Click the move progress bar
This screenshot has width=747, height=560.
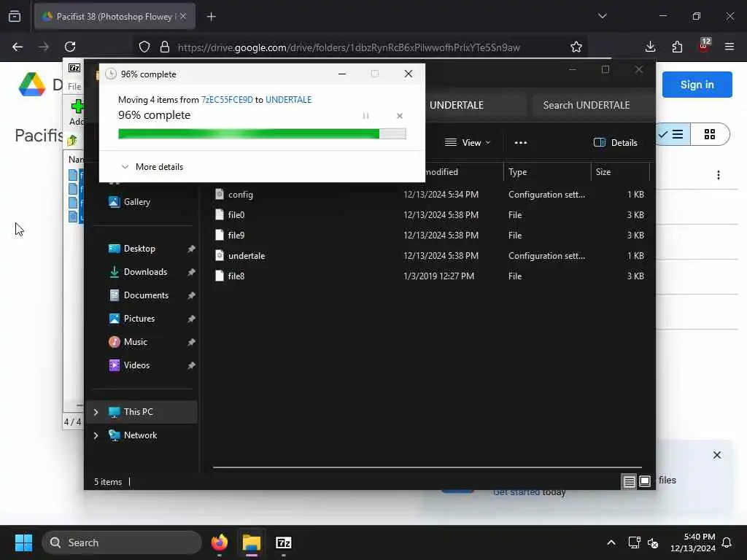[x=262, y=134]
